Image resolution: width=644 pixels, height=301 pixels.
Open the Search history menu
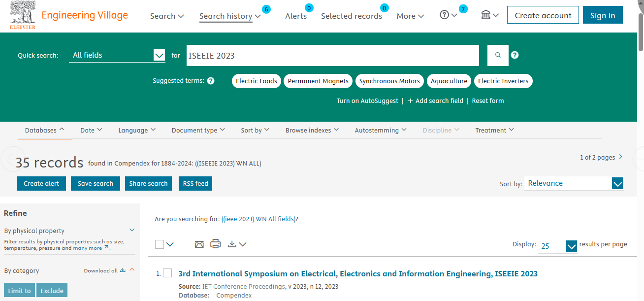click(230, 16)
